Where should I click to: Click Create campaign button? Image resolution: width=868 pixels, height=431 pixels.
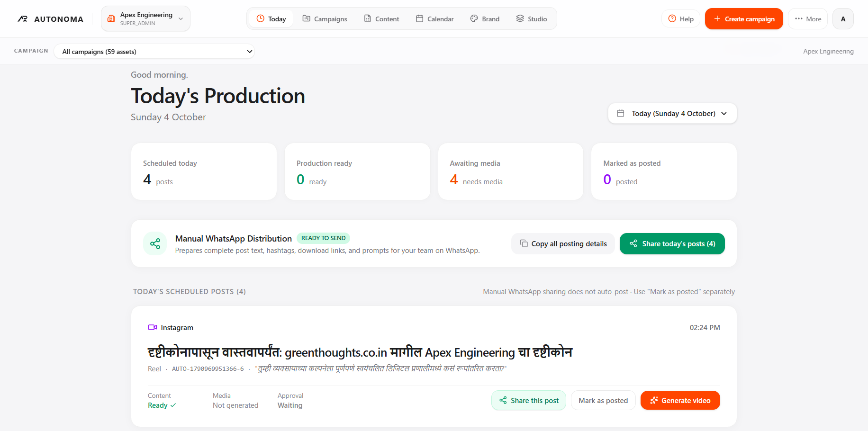click(x=744, y=19)
